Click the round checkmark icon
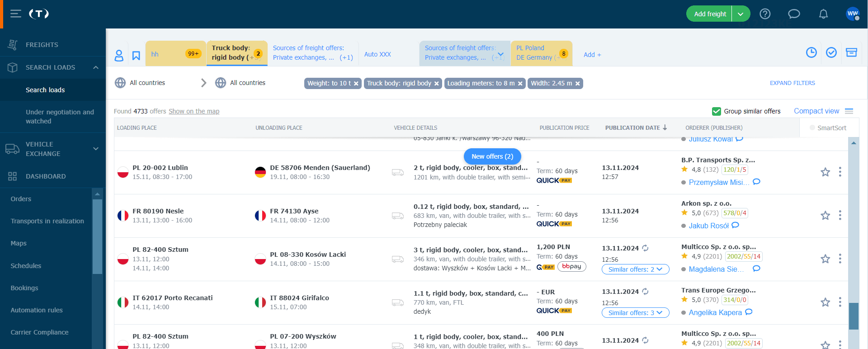 pyautogui.click(x=831, y=52)
